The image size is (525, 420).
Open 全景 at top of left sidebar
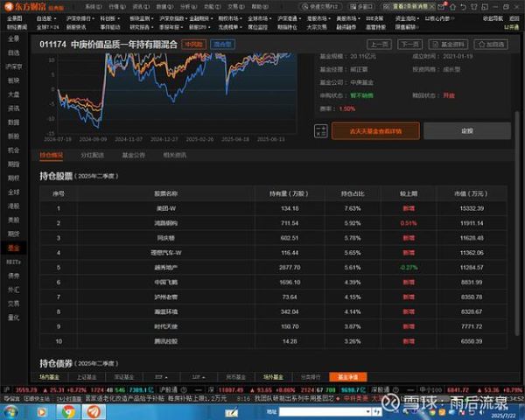(13, 38)
